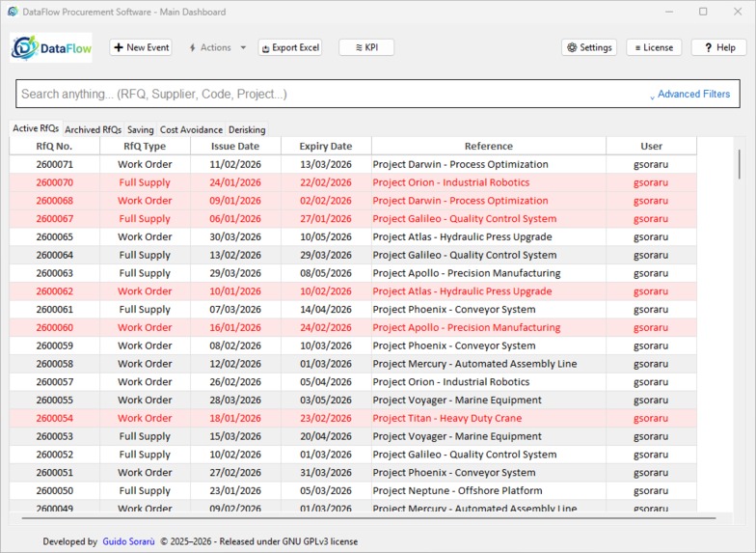Select RfQ 2600067 cell

coord(54,218)
